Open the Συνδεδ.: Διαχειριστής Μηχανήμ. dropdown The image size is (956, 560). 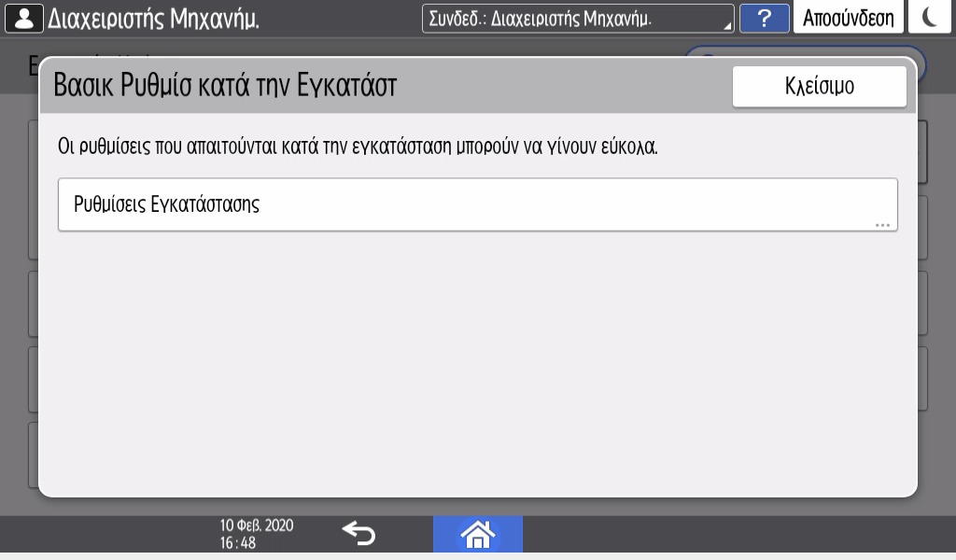coord(577,19)
